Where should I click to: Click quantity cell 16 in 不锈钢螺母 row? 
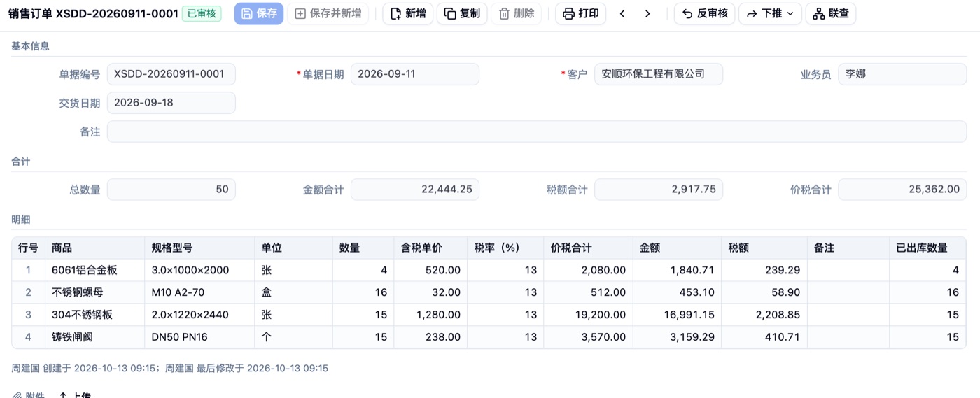[363, 292]
